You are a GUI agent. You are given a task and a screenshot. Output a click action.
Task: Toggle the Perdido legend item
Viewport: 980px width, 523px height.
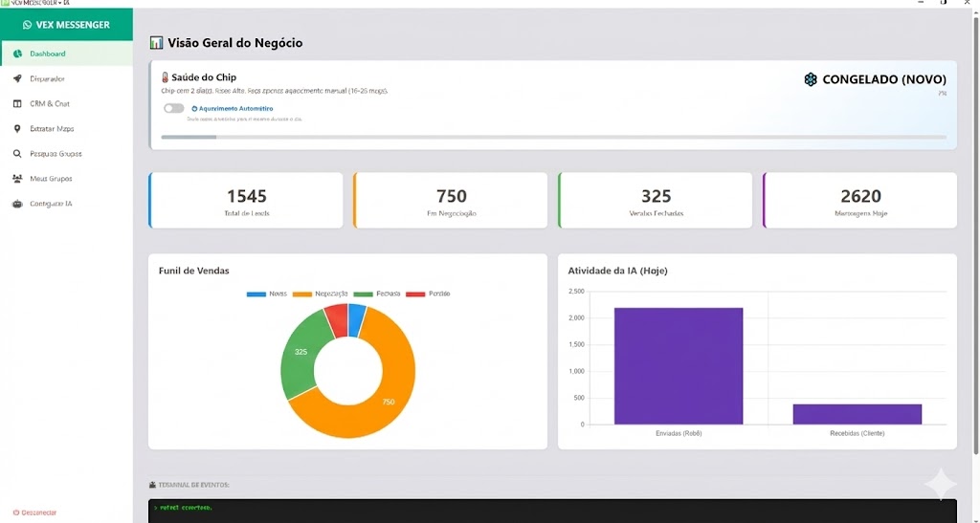(x=428, y=294)
